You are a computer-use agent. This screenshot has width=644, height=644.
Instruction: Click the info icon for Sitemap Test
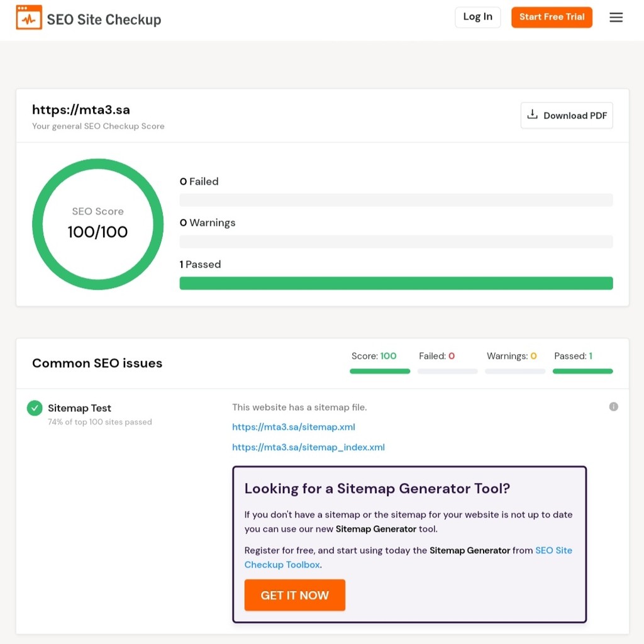[613, 407]
